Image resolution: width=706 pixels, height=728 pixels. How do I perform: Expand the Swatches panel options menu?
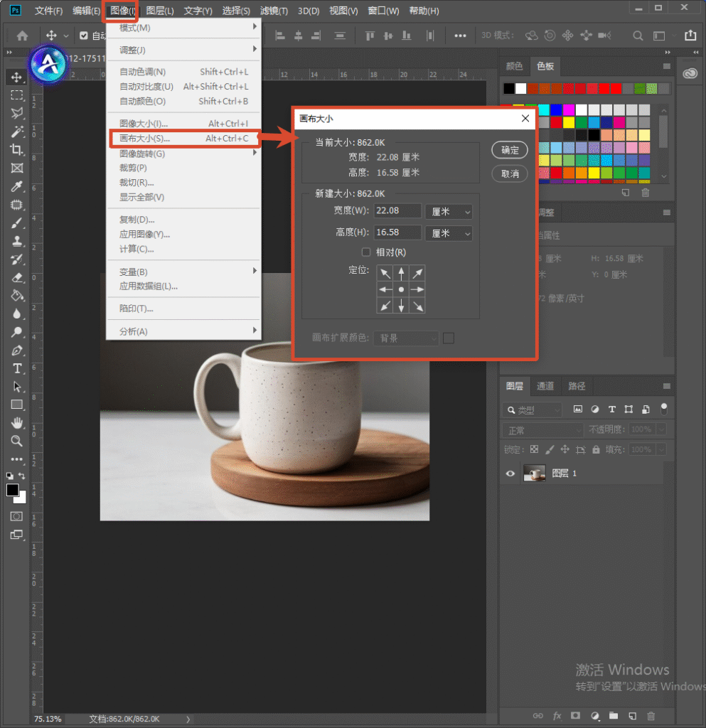(x=667, y=66)
